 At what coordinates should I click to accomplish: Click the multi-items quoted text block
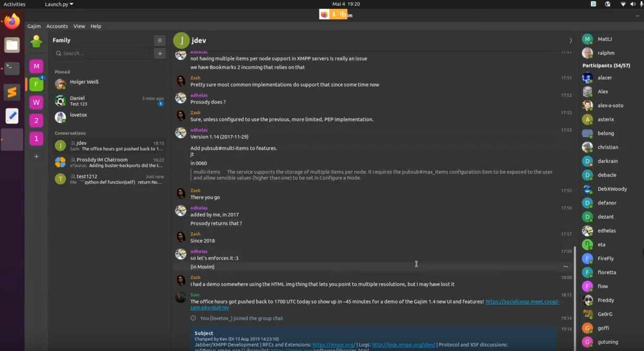coord(373,175)
